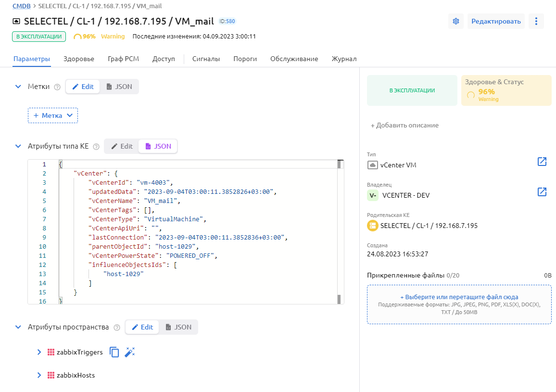Click the settings gear icon
The width and height of the screenshot is (556, 392).
(456, 21)
